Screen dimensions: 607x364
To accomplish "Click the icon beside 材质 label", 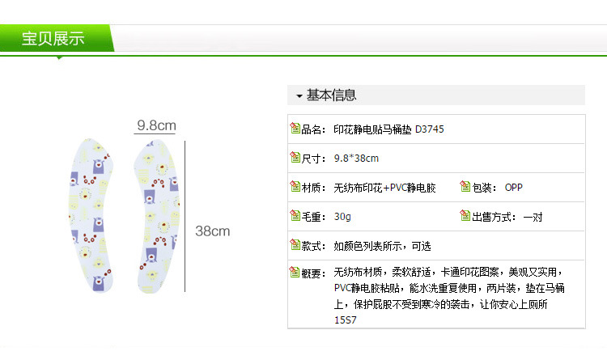I will [295, 187].
